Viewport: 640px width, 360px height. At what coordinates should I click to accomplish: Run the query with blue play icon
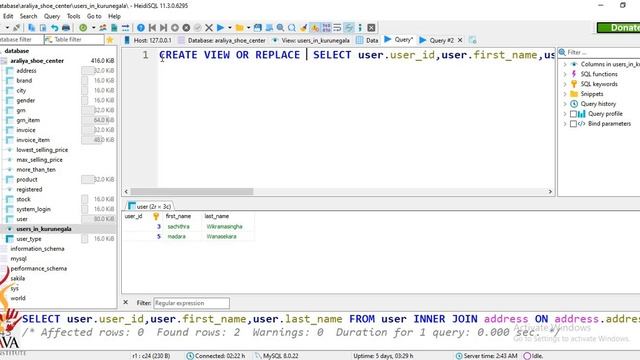click(220, 28)
